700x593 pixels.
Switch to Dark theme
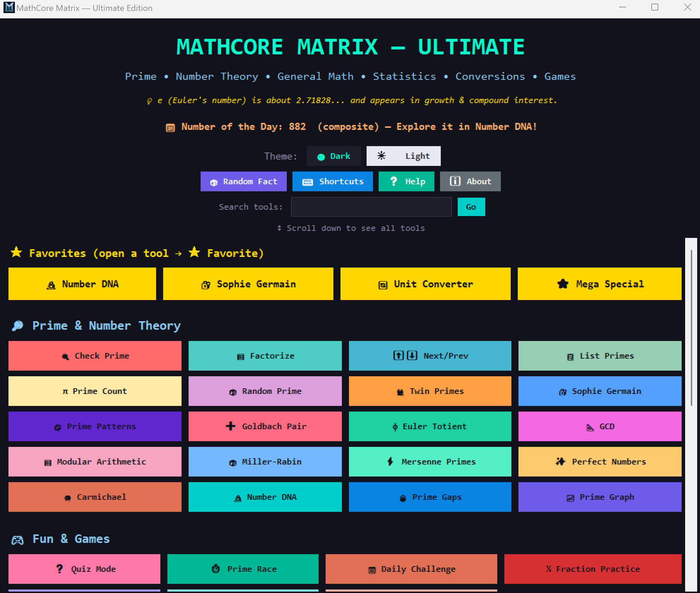333,156
